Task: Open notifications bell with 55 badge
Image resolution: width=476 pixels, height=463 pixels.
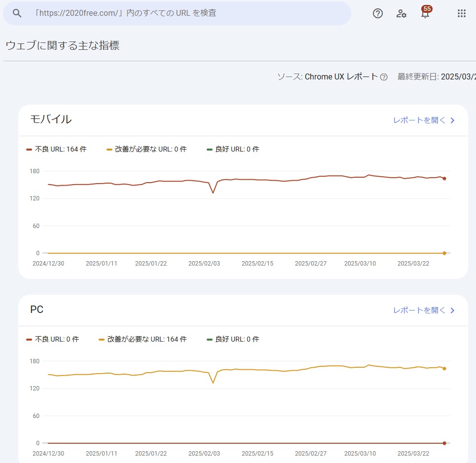Action: (x=426, y=12)
